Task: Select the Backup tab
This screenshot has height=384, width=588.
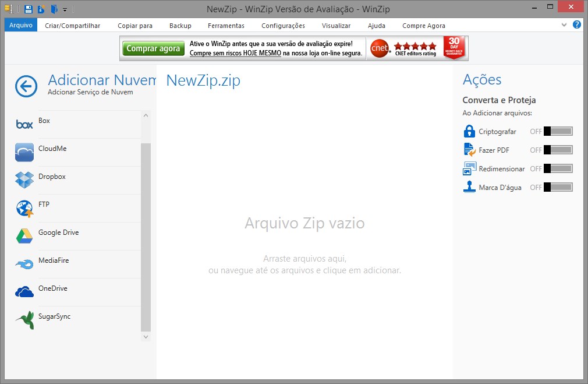Action: pos(180,26)
